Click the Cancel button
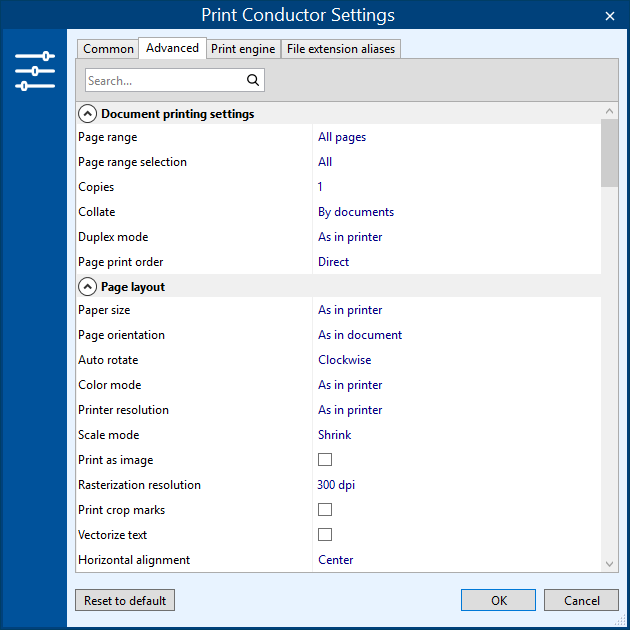This screenshot has width=630, height=630. pos(581,600)
